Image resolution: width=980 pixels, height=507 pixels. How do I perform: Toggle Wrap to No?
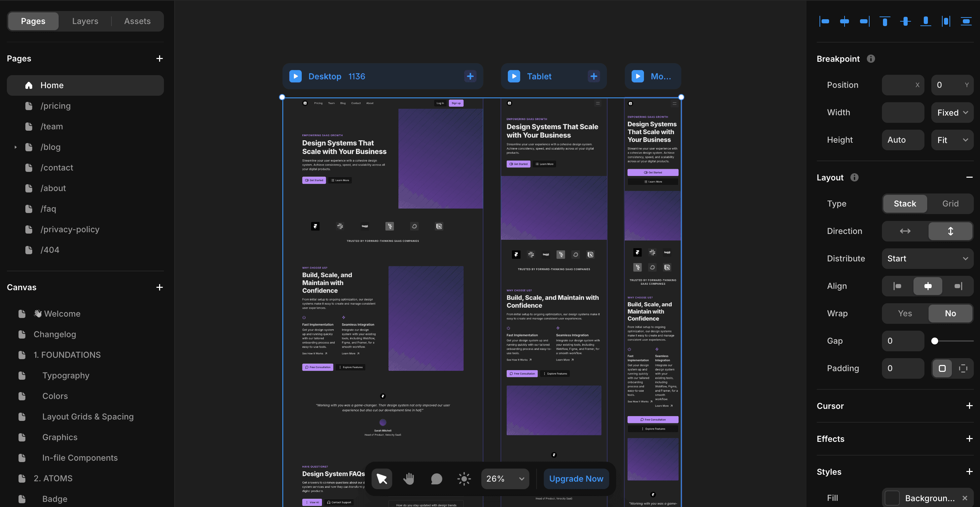pyautogui.click(x=951, y=313)
